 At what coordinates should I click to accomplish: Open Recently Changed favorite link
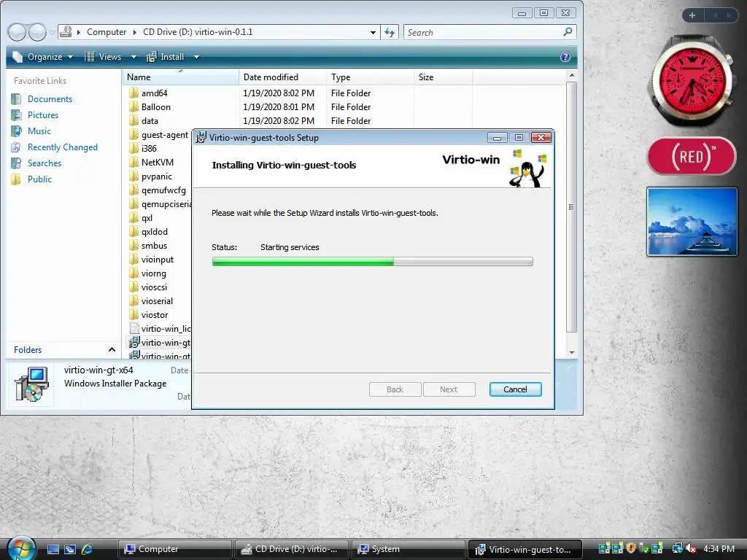(63, 147)
